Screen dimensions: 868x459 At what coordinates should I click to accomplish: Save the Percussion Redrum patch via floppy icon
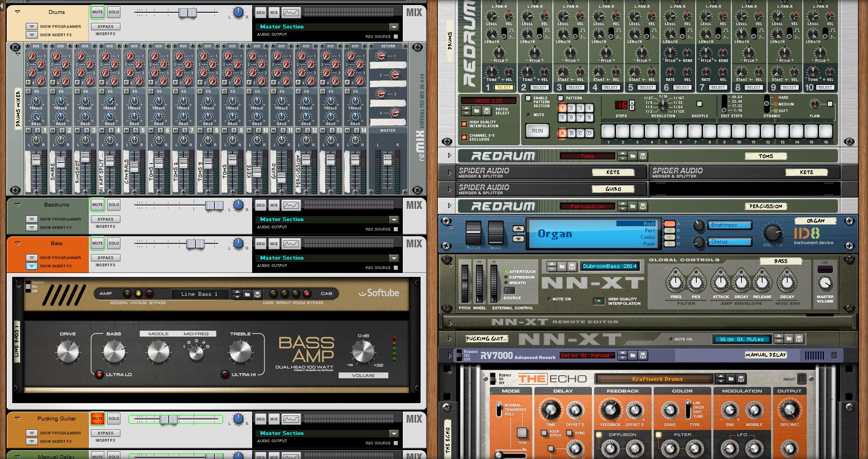tap(643, 207)
